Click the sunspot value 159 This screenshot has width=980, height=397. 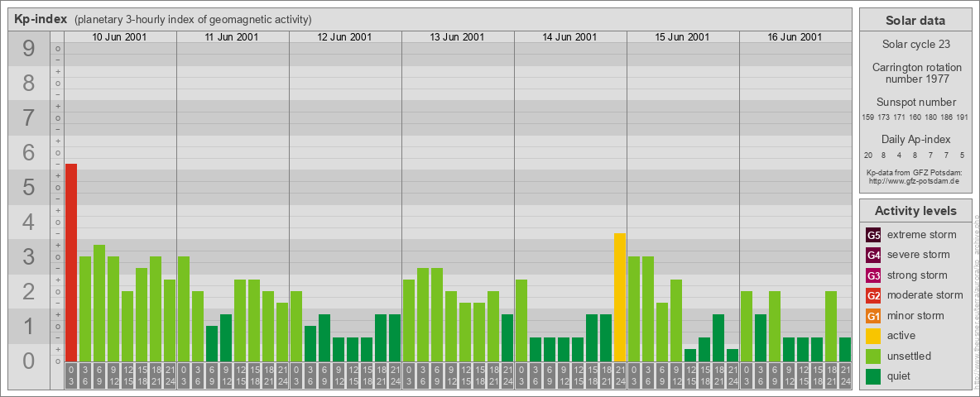click(868, 117)
